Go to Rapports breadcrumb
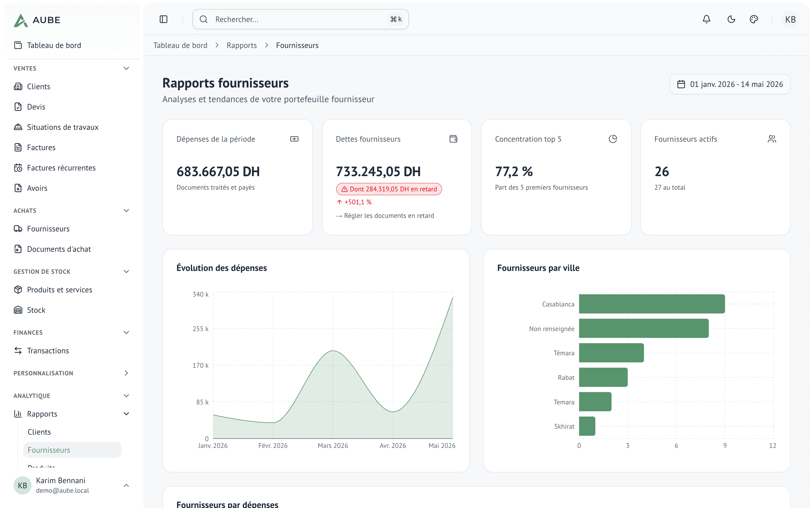 coord(242,45)
